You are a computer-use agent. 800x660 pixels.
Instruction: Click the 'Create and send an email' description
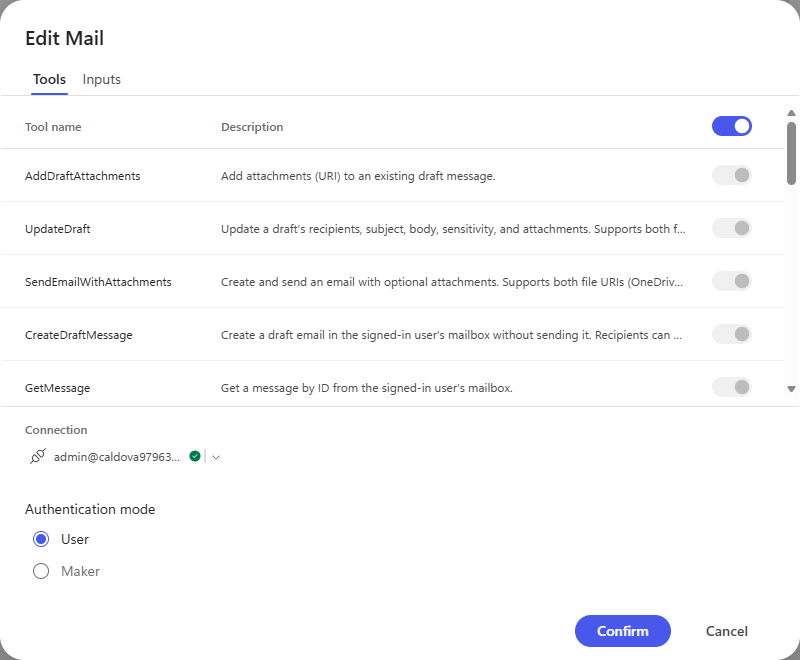tap(452, 282)
